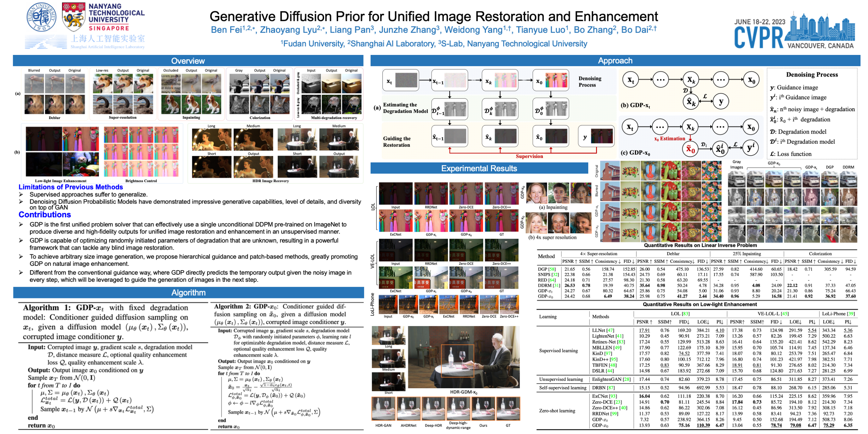868x434 pixels.
Task: Click the Contributions heading
Action: click(x=45, y=215)
